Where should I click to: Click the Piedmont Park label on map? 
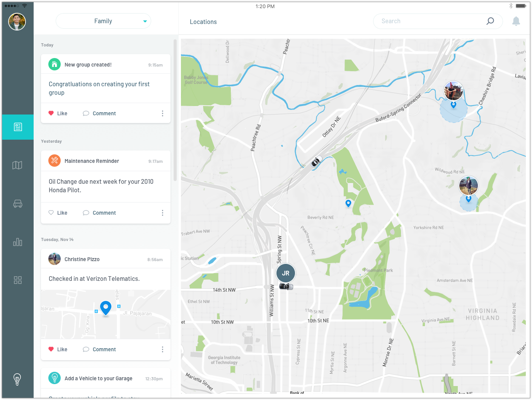378,270
